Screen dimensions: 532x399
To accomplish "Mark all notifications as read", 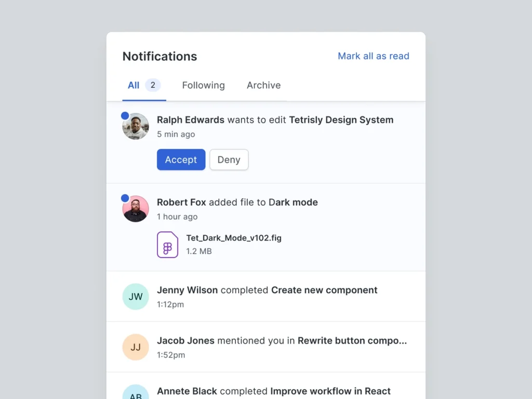I will 373,56.
